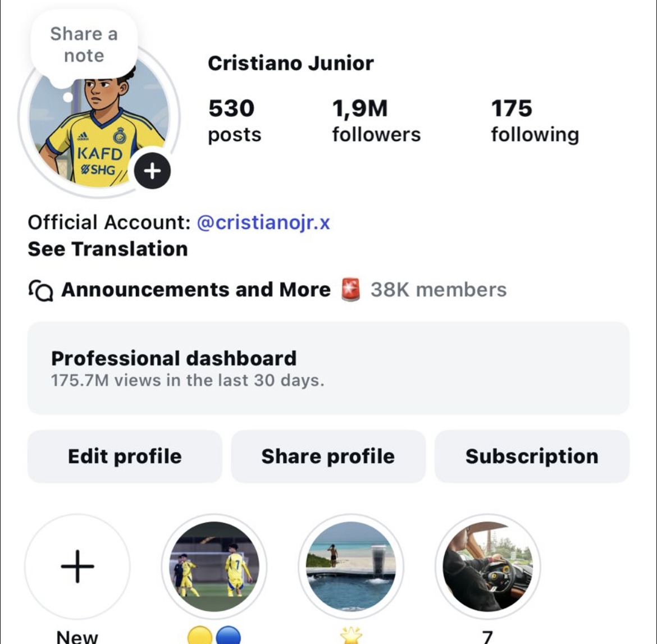Open the 175 following list
The image size is (657, 644).
[535, 121]
